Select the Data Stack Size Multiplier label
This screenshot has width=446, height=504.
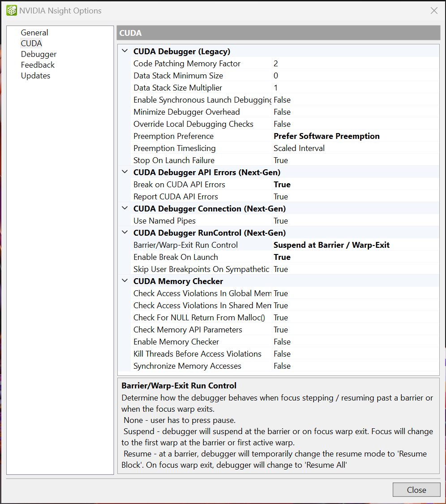tap(178, 88)
